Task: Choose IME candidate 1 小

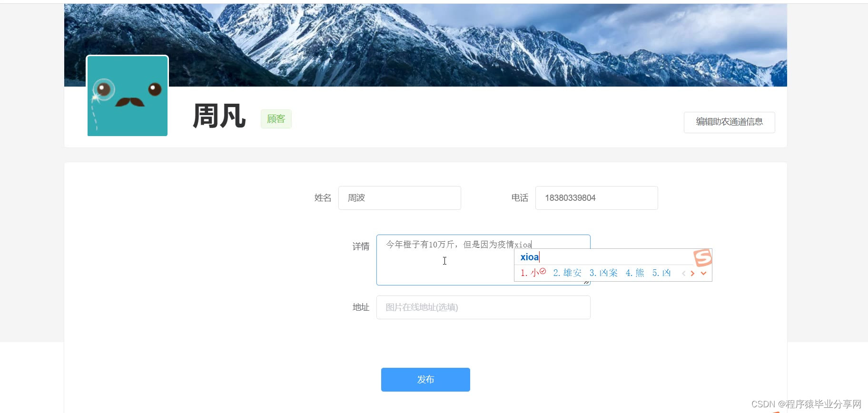Action: coord(533,273)
